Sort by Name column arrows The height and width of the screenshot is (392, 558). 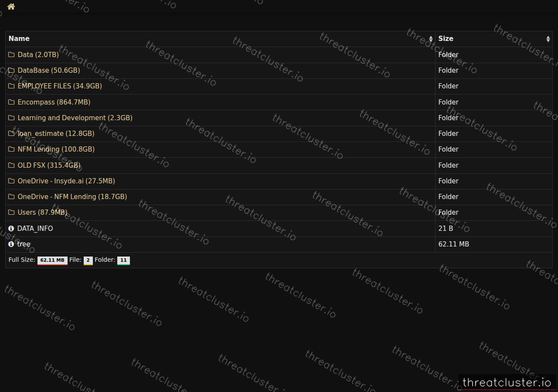pyautogui.click(x=431, y=39)
